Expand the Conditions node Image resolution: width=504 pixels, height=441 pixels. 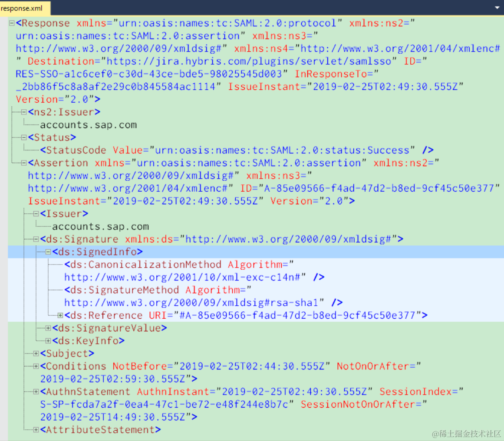click(36, 366)
